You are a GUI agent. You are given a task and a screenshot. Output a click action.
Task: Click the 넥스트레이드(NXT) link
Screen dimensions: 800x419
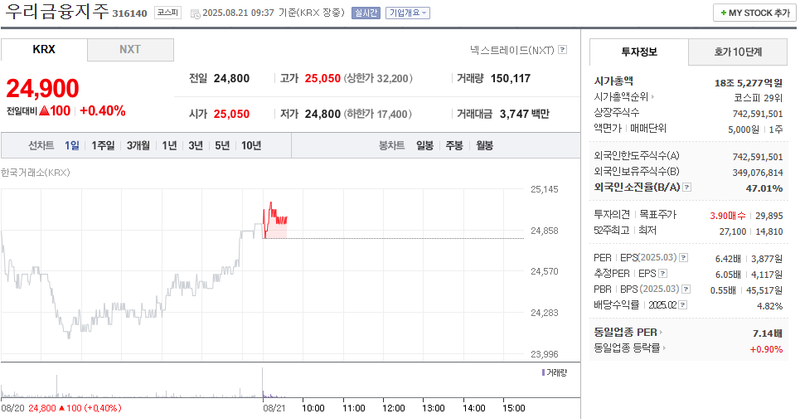coord(512,50)
